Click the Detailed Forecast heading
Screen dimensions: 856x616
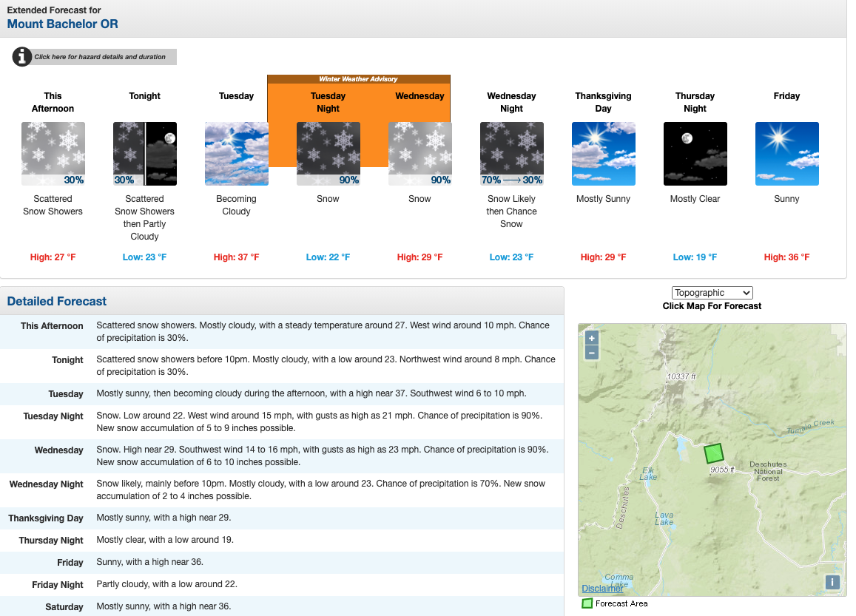pos(57,301)
